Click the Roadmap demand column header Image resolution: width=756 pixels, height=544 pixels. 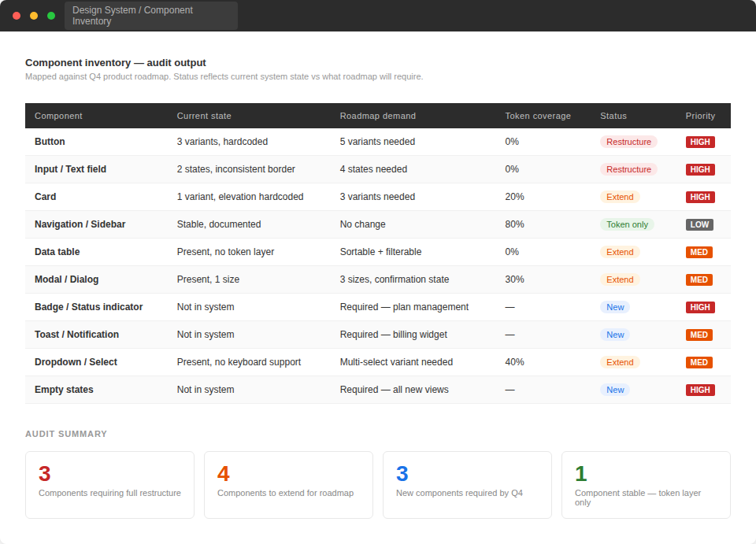[377, 116]
